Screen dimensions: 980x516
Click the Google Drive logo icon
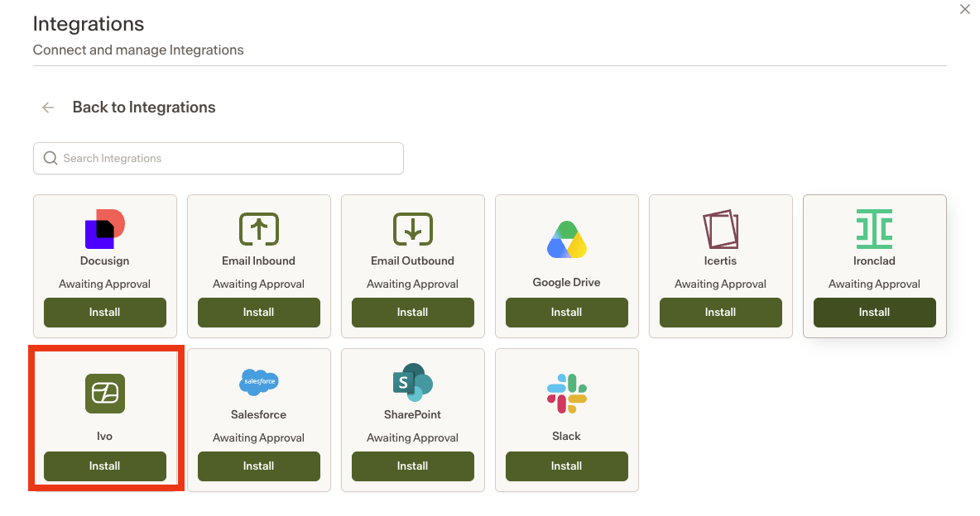point(567,240)
